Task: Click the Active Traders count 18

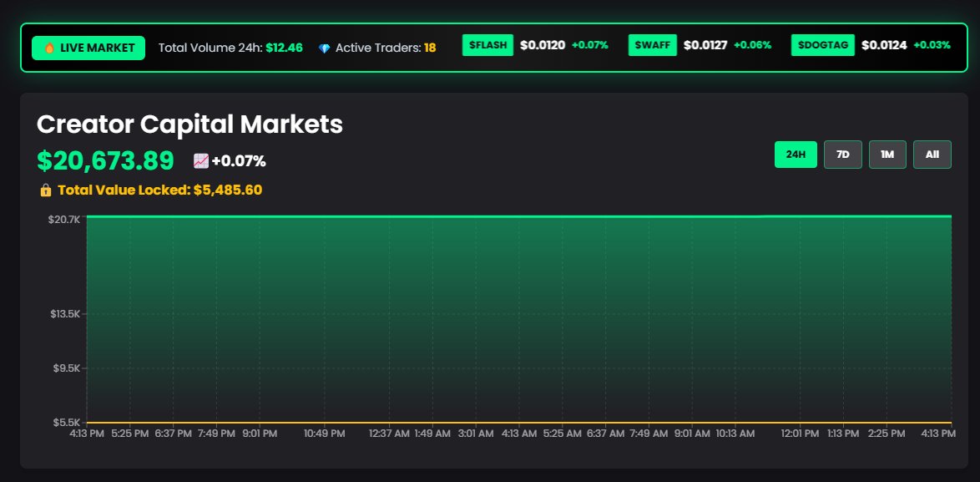Action: point(430,48)
